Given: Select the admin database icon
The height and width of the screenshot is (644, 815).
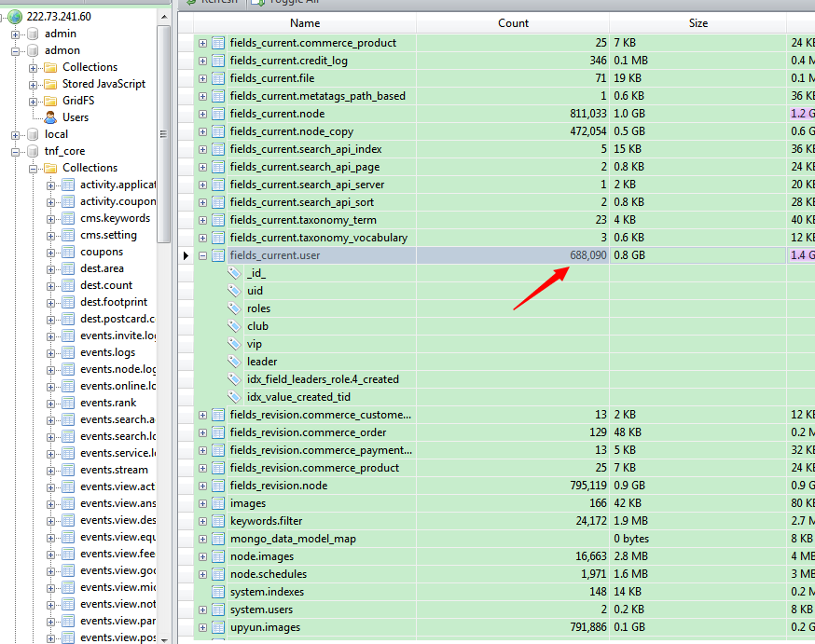Looking at the screenshot, I should [x=33, y=34].
